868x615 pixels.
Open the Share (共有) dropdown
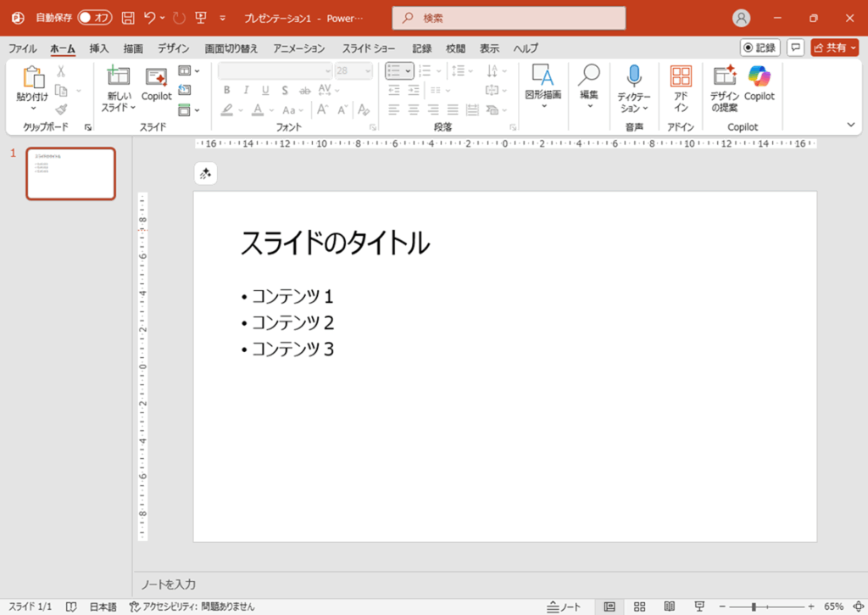click(x=835, y=48)
